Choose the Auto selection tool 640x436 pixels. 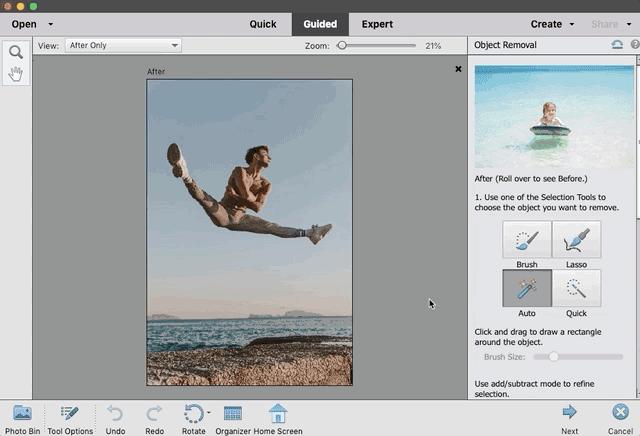(527, 288)
